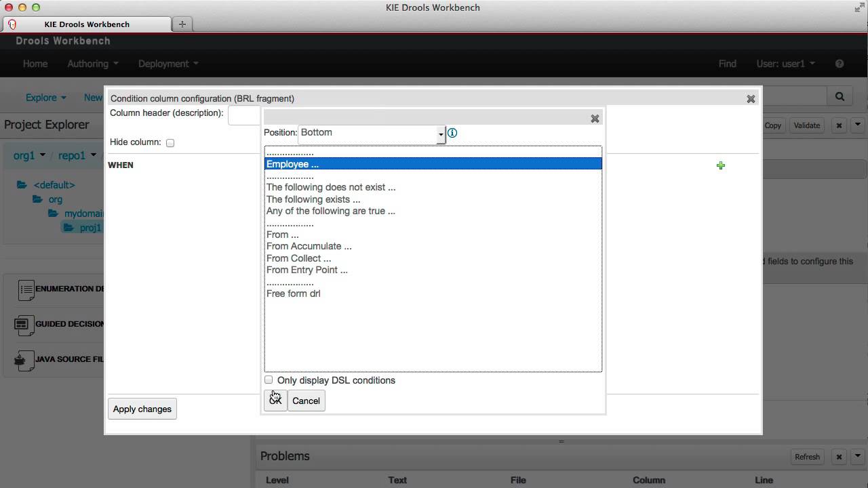
Task: Click the Text column header in Problems
Action: point(397,480)
